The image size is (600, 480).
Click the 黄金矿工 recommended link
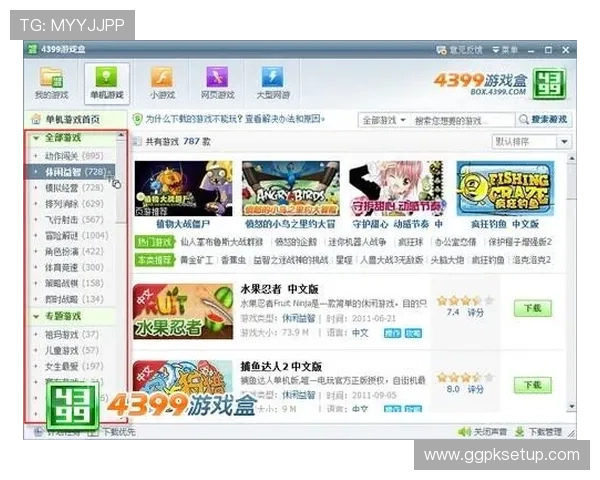coord(196,260)
